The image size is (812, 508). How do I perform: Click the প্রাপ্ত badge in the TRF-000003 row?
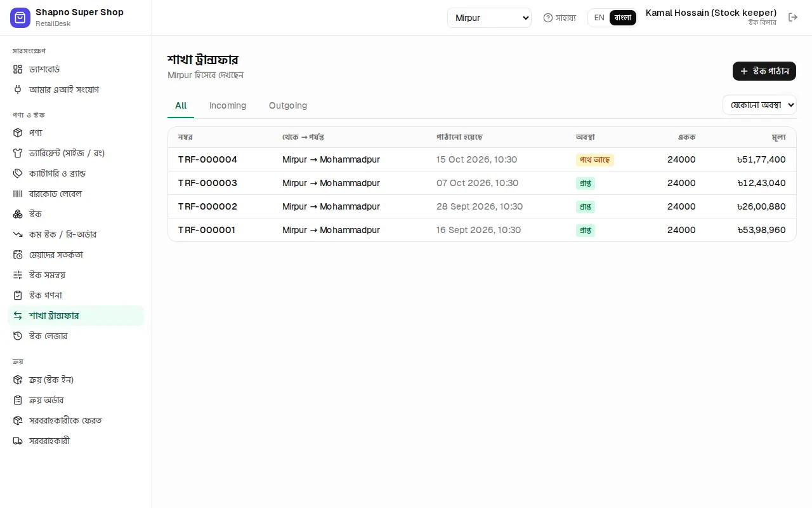586,184
